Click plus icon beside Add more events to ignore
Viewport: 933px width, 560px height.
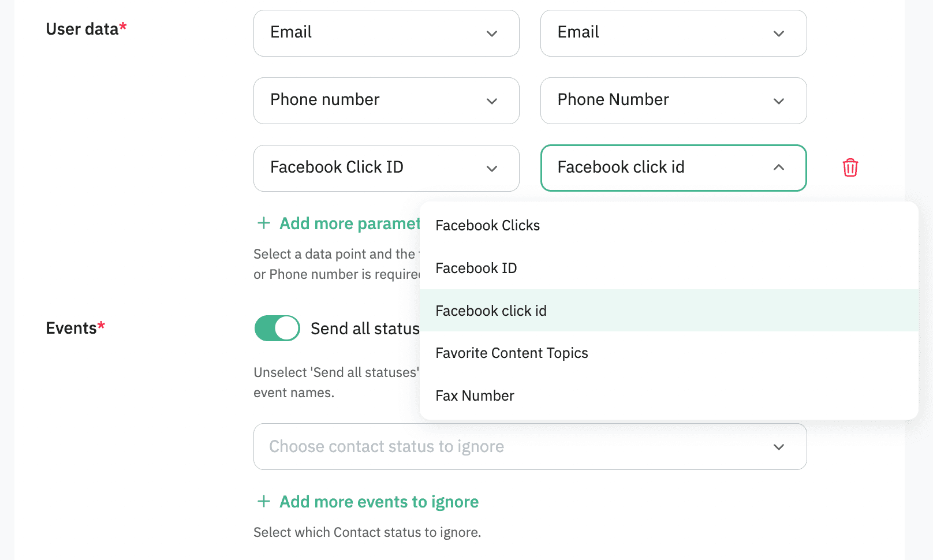tap(264, 501)
